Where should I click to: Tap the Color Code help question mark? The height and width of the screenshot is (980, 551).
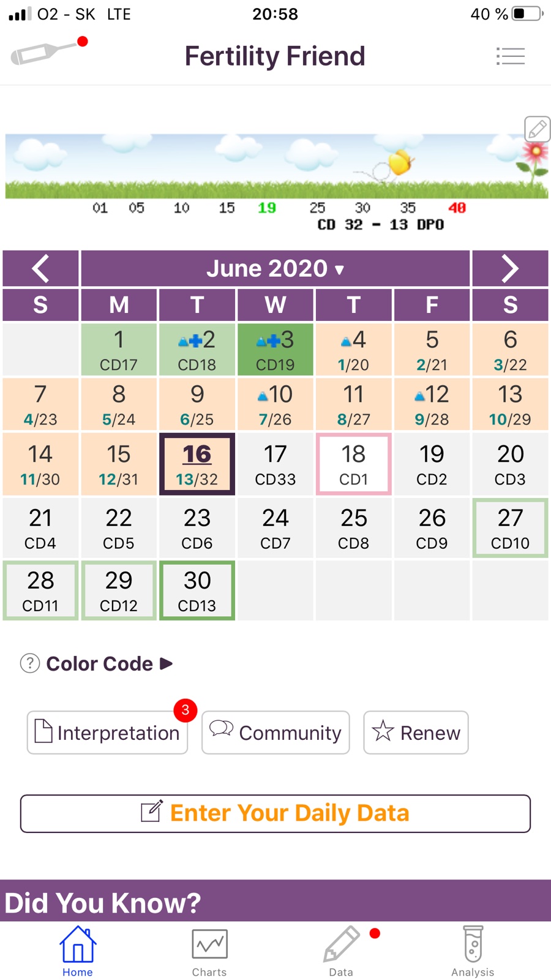click(30, 663)
